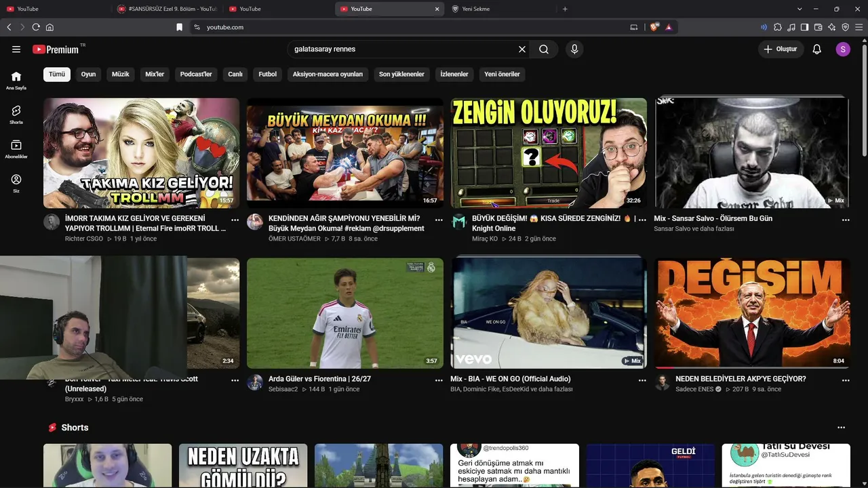Open options for BÜYÜK DEĞİŞİM Knight Online video

[642, 220]
